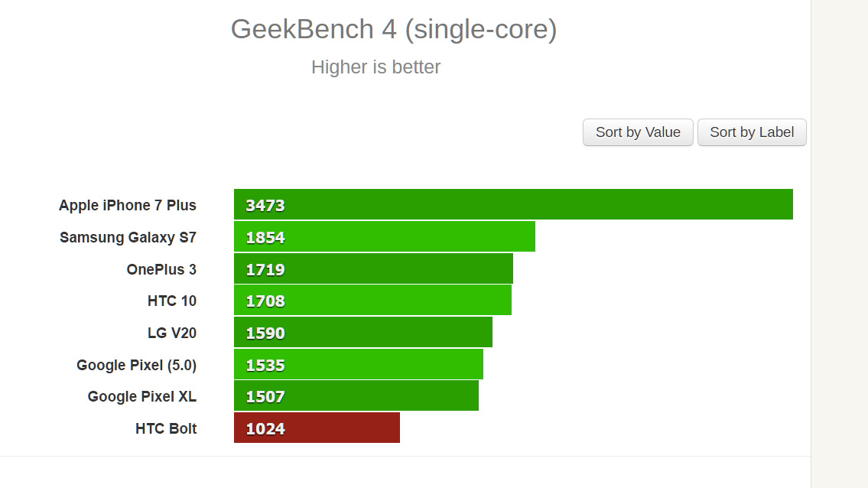Image resolution: width=868 pixels, height=488 pixels.
Task: Click the HTC 10 label
Action: (172, 301)
